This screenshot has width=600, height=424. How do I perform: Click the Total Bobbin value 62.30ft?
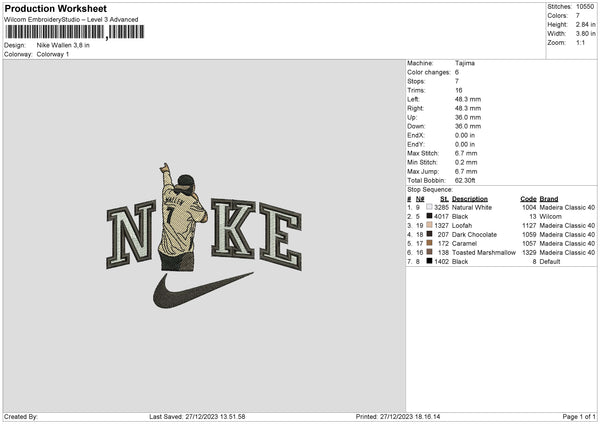(x=465, y=180)
